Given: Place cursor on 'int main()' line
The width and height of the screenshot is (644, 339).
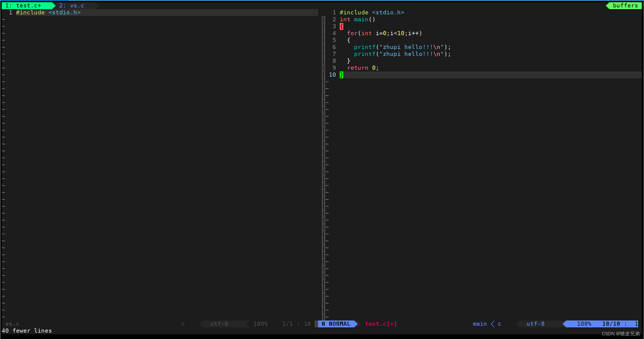Looking at the screenshot, I should [357, 19].
